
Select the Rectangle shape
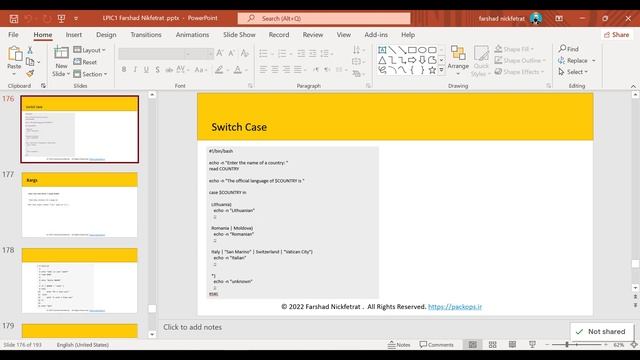pyautogui.click(x=412, y=50)
